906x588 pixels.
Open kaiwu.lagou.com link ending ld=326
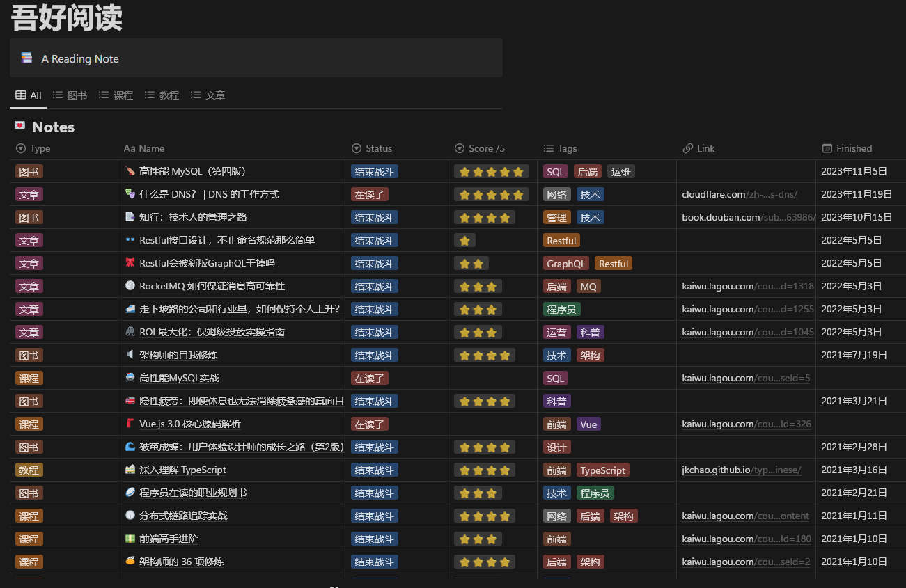tap(747, 424)
